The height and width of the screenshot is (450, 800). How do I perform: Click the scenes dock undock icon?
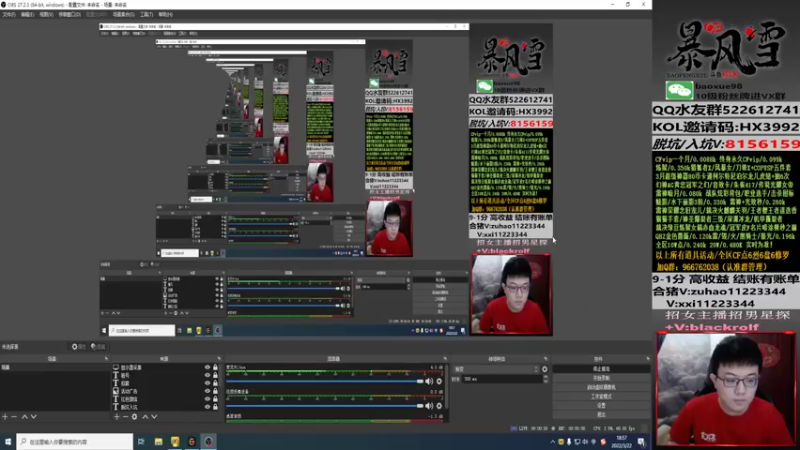point(107,359)
